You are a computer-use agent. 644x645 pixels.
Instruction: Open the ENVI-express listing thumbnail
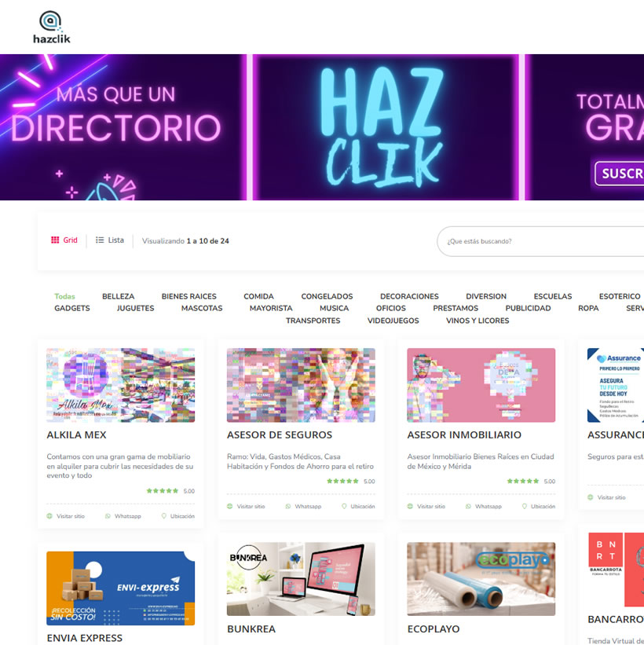point(120,588)
